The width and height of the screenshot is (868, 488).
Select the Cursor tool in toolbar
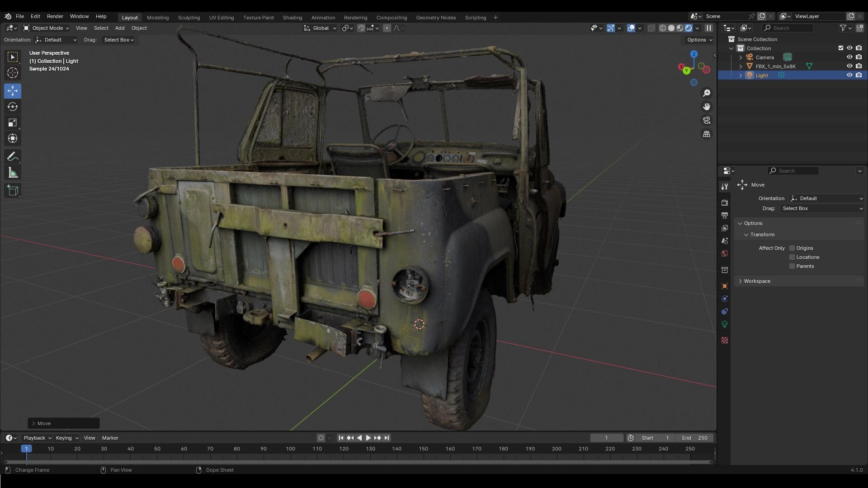13,73
